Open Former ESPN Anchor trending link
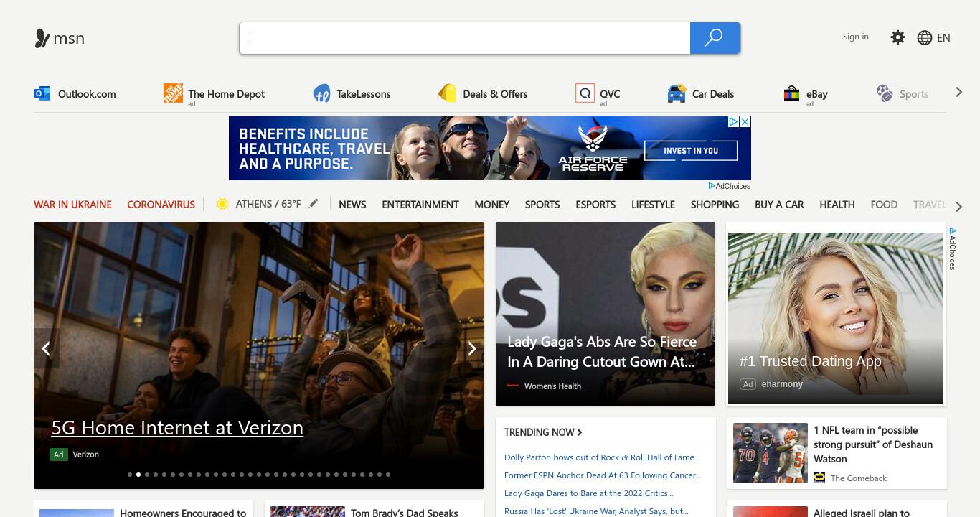This screenshot has height=517, width=980. 603,475
